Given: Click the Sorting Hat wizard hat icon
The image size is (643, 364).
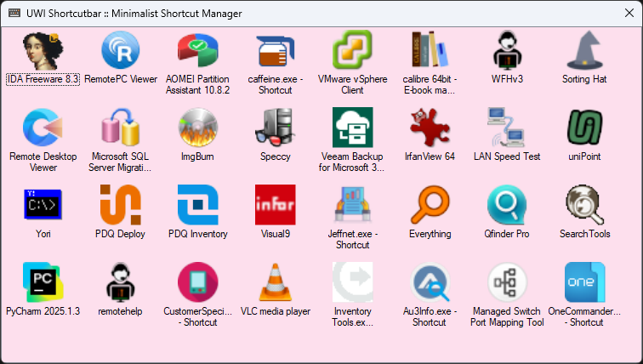Looking at the screenshot, I should [584, 50].
